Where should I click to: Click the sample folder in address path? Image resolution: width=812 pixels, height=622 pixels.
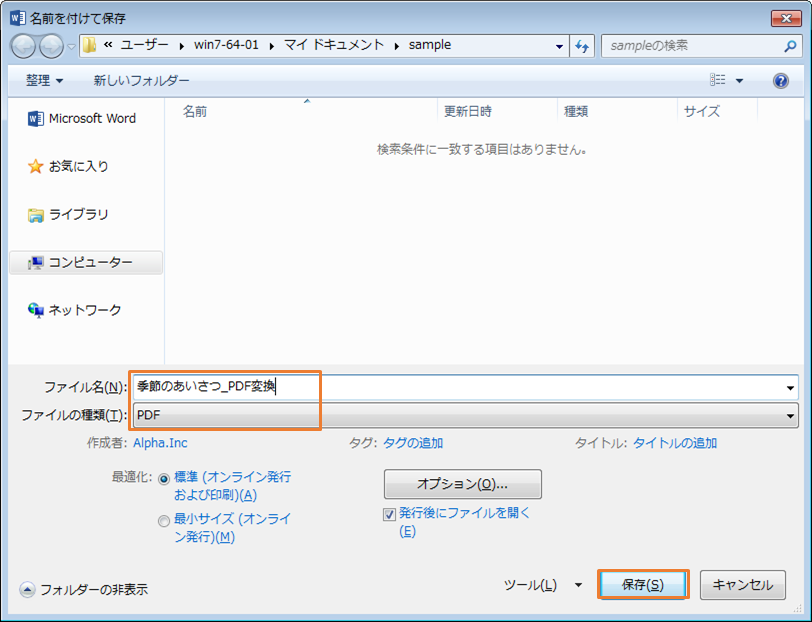point(430,45)
